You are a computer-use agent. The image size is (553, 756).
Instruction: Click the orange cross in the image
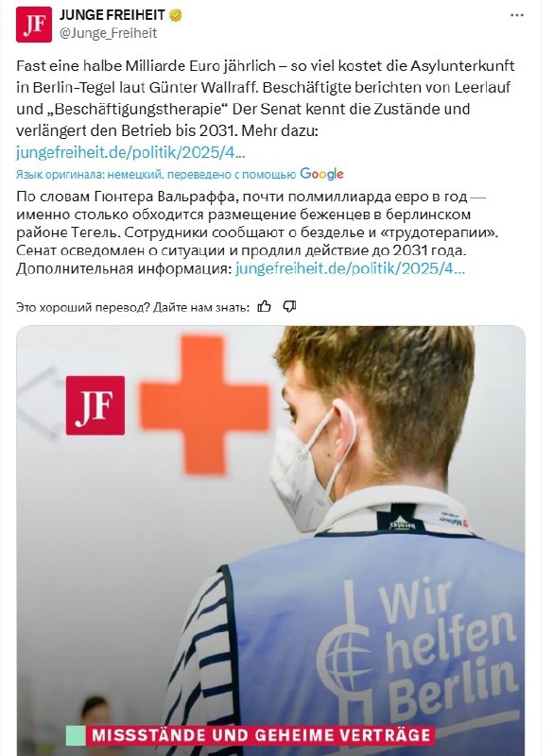204,405
